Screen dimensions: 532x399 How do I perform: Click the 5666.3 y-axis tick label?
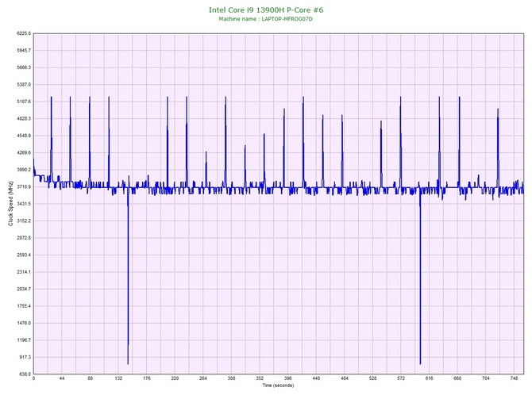coord(24,67)
